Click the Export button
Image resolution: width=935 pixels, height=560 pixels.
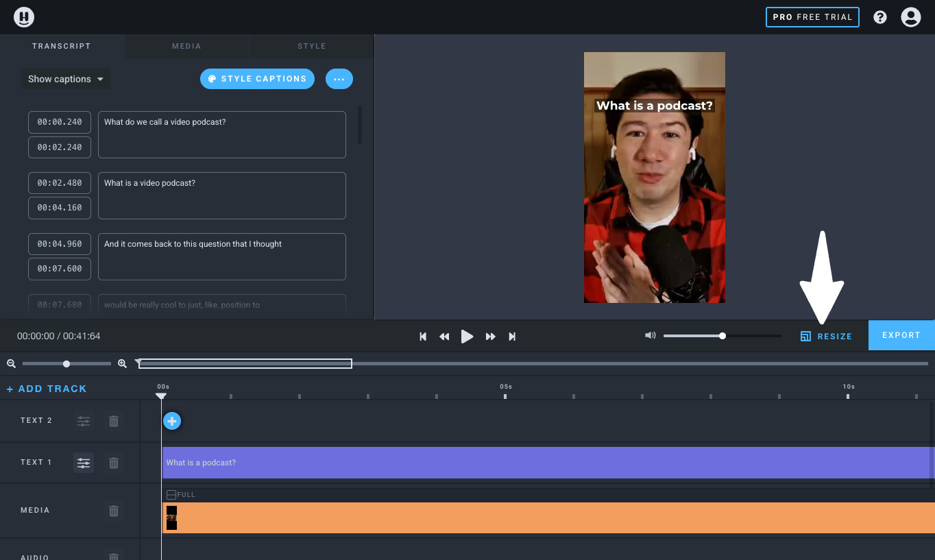901,335
